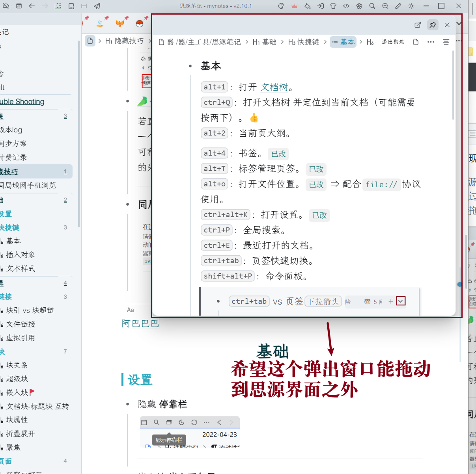Image resolution: width=476 pixels, height=474 pixels.
Task: Expand the tab list dropdown chevron
Action: pos(459,24)
